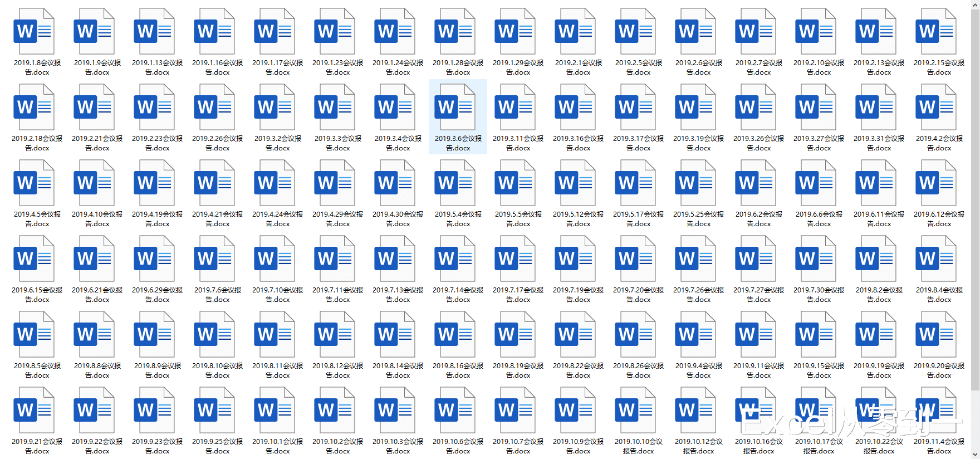Click the label 2019.5.12会议报告.docx
The height and width of the screenshot is (459, 980).
[579, 219]
